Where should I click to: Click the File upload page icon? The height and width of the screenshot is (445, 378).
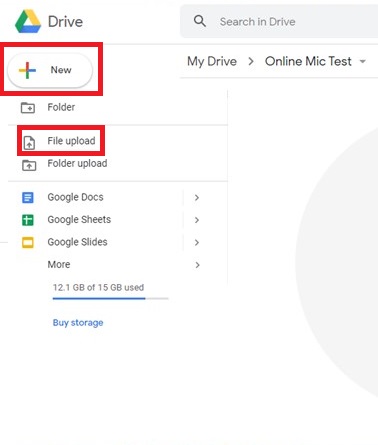click(x=29, y=142)
